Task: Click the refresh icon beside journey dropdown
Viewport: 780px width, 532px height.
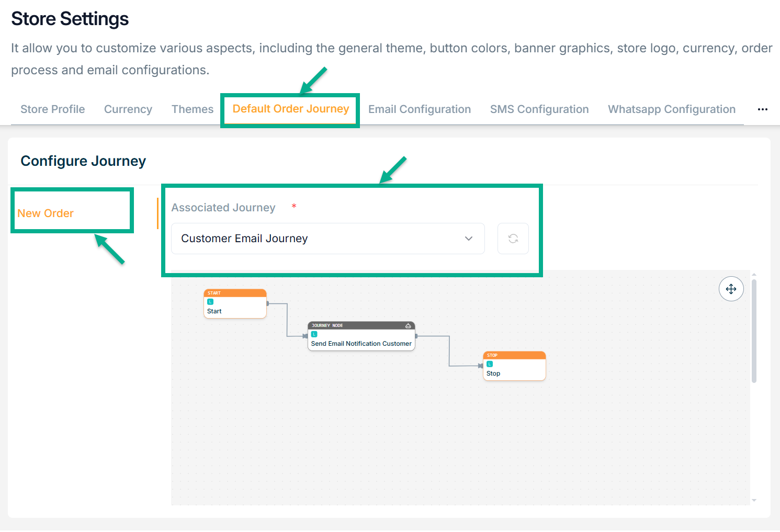Action: pyautogui.click(x=513, y=239)
